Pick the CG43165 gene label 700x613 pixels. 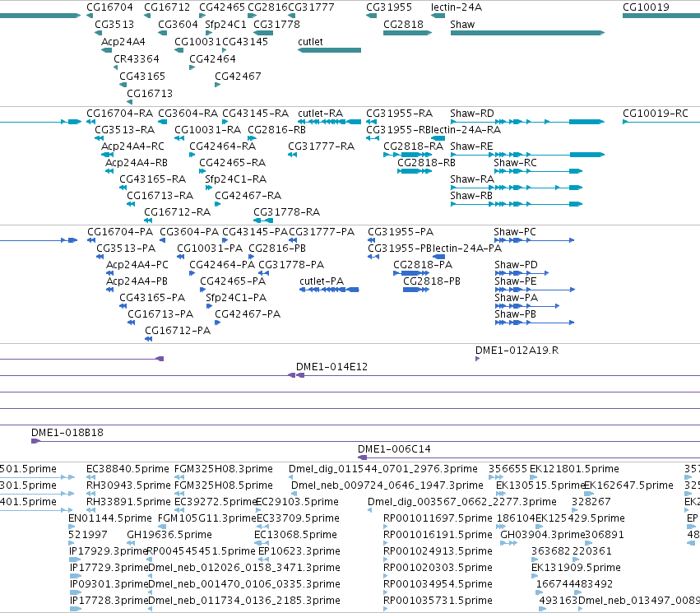pos(142,77)
